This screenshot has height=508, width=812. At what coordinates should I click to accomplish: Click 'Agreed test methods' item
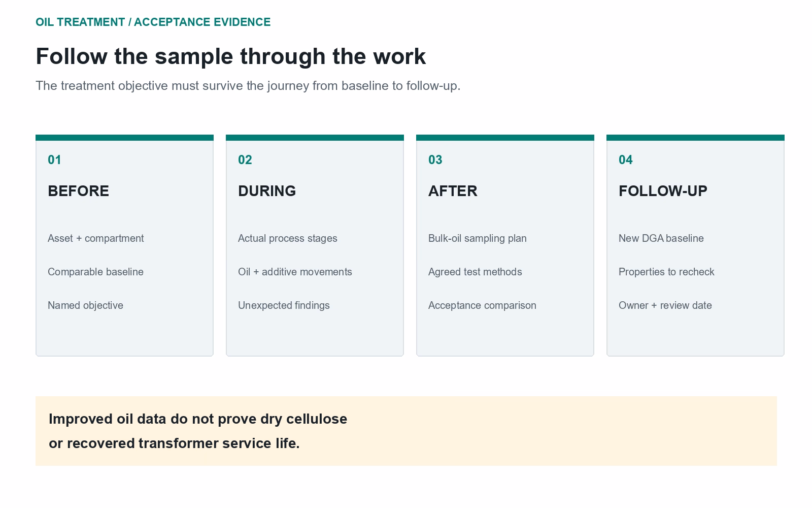point(475,272)
